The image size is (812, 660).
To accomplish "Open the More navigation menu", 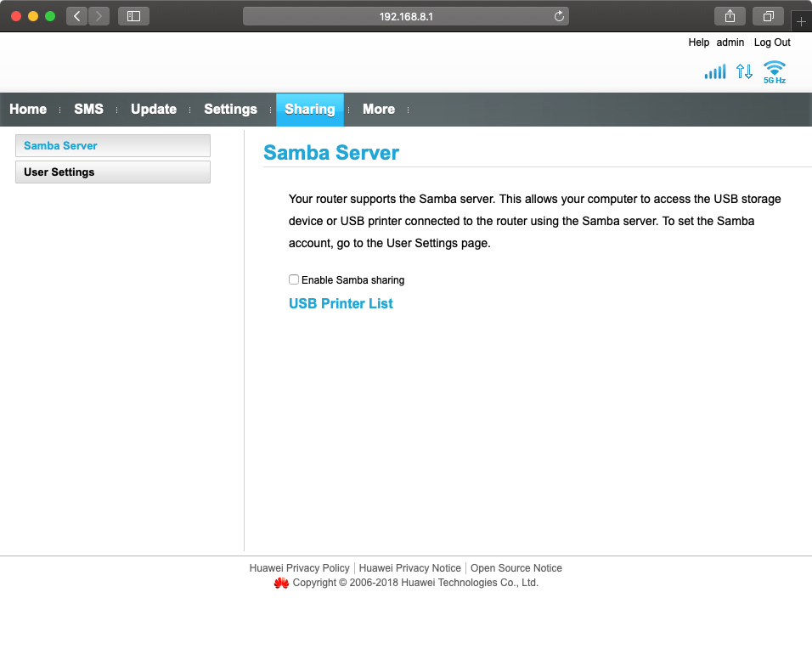I will [x=379, y=110].
